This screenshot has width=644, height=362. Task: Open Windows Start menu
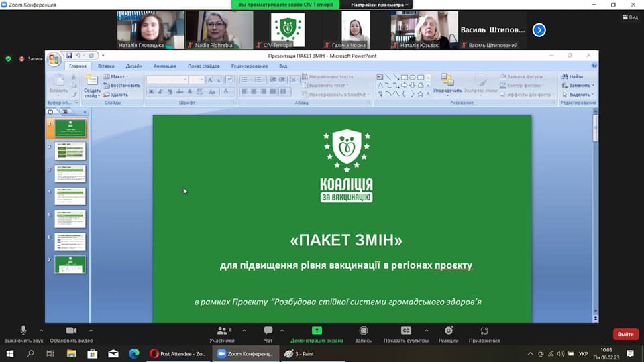[10, 353]
